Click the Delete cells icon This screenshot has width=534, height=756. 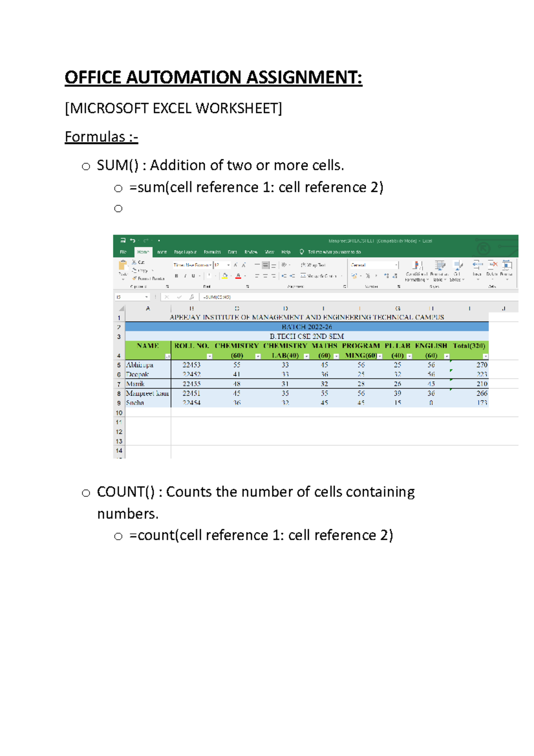click(492, 266)
